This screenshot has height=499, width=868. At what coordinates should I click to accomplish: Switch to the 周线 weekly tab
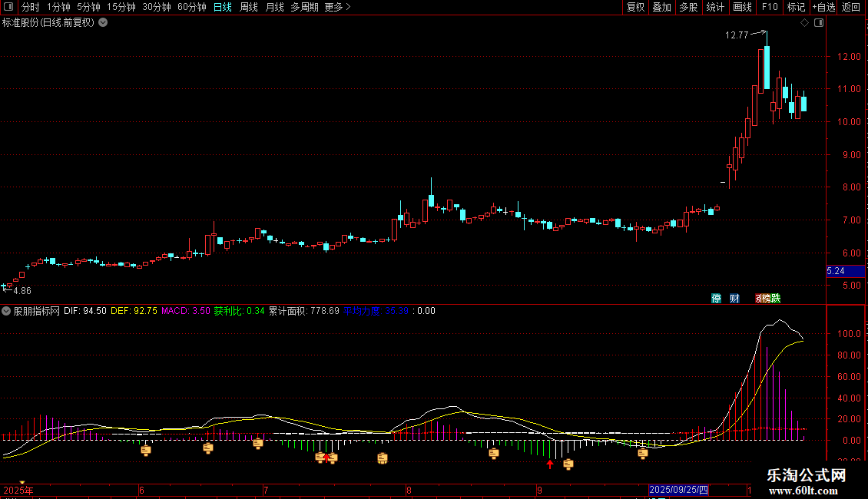coord(249,7)
